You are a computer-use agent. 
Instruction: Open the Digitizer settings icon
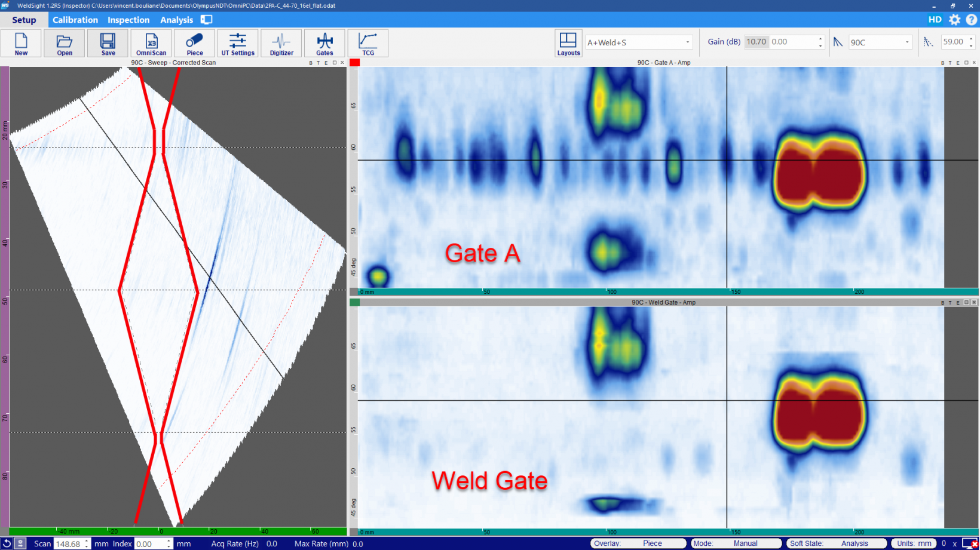281,42
